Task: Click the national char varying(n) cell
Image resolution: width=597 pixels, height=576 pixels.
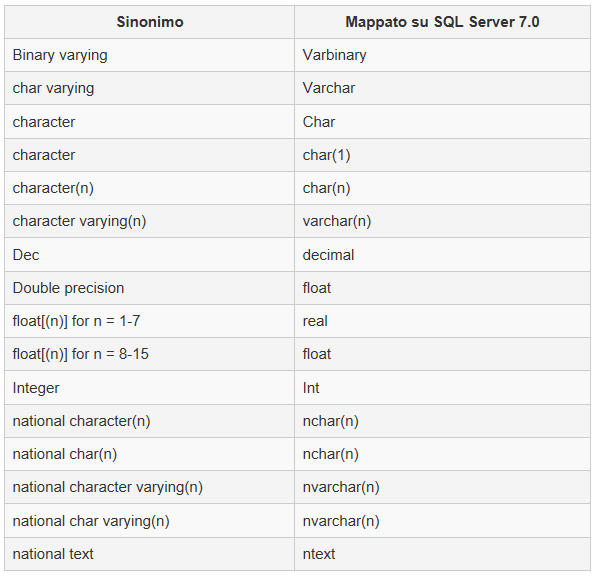Action: pos(150,521)
